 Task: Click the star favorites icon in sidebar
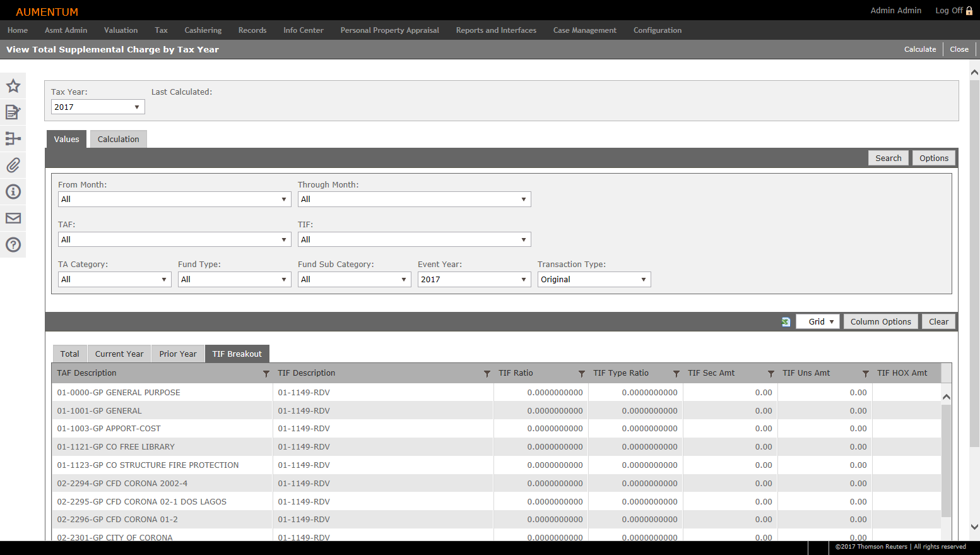click(13, 86)
